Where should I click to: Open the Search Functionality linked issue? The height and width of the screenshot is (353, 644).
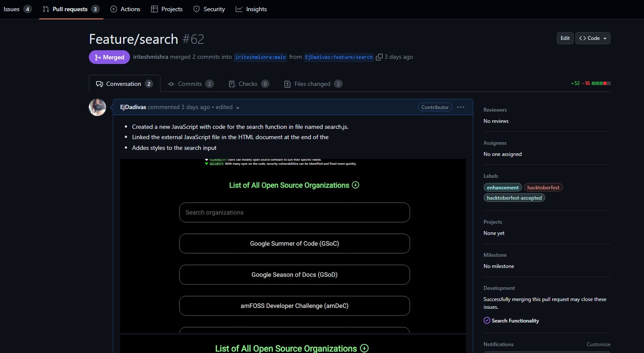515,321
